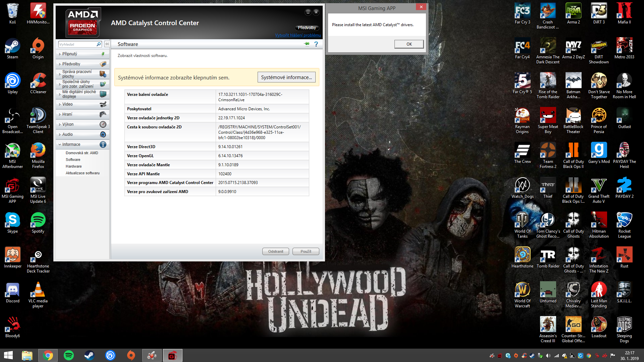Click the green pin icon beside help

[307, 44]
